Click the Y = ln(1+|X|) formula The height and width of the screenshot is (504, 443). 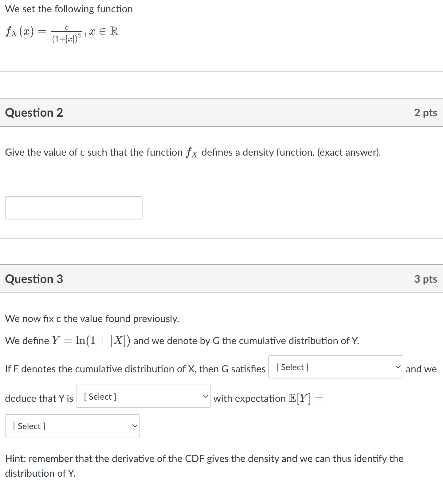(91, 340)
